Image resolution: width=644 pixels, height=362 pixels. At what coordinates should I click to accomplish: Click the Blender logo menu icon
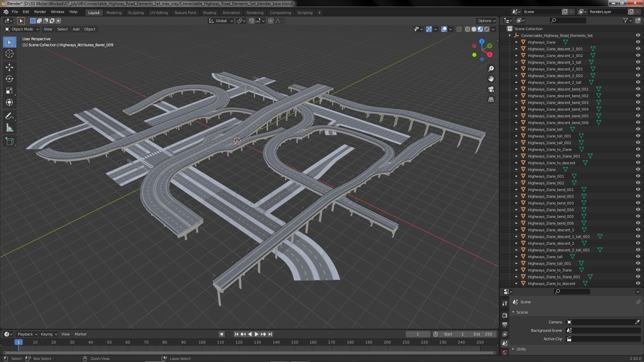(x=6, y=12)
